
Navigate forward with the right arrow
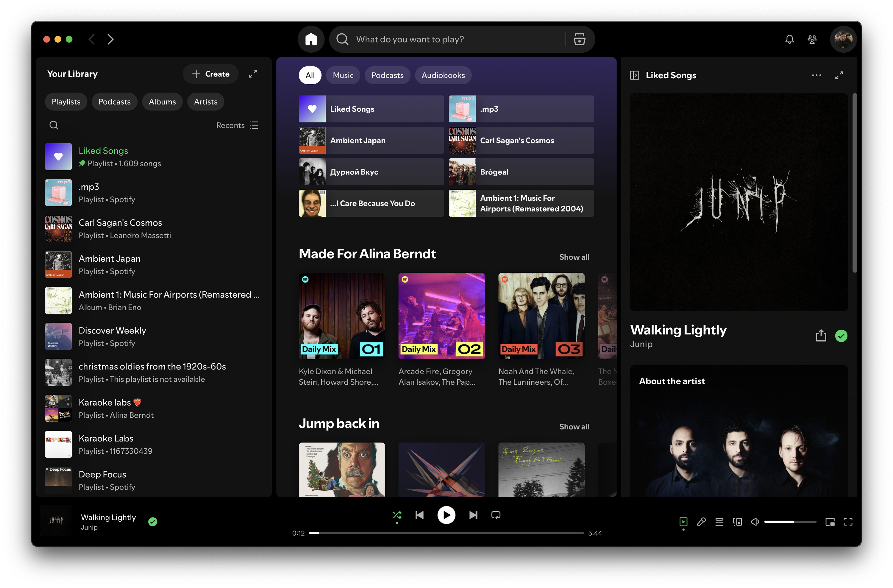110,39
